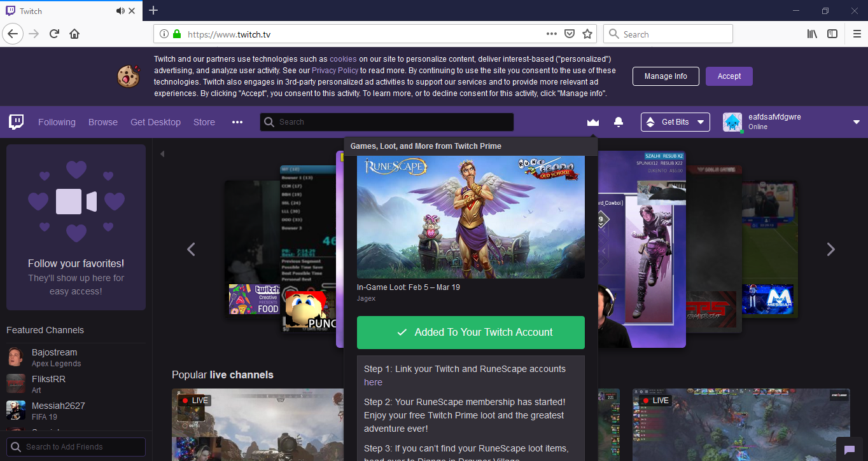Open the notifications bell

click(618, 122)
